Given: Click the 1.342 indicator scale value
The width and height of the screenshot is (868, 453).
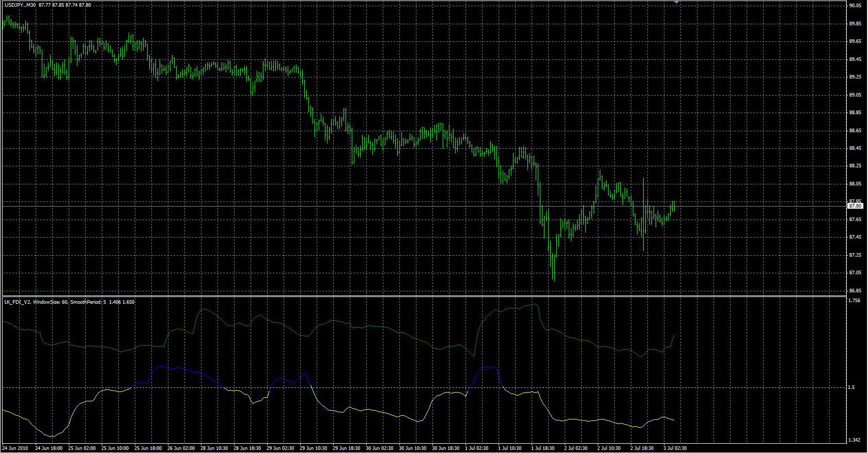Looking at the screenshot, I should [x=856, y=440].
